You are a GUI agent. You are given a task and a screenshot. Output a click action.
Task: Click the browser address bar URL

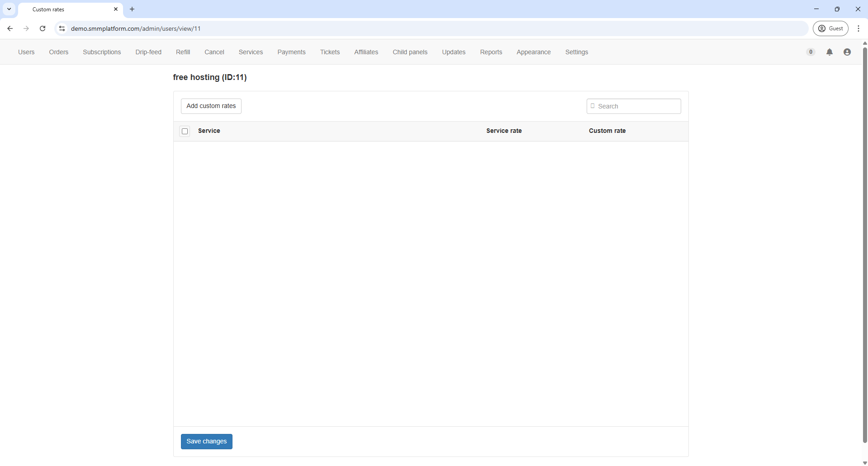(x=136, y=28)
